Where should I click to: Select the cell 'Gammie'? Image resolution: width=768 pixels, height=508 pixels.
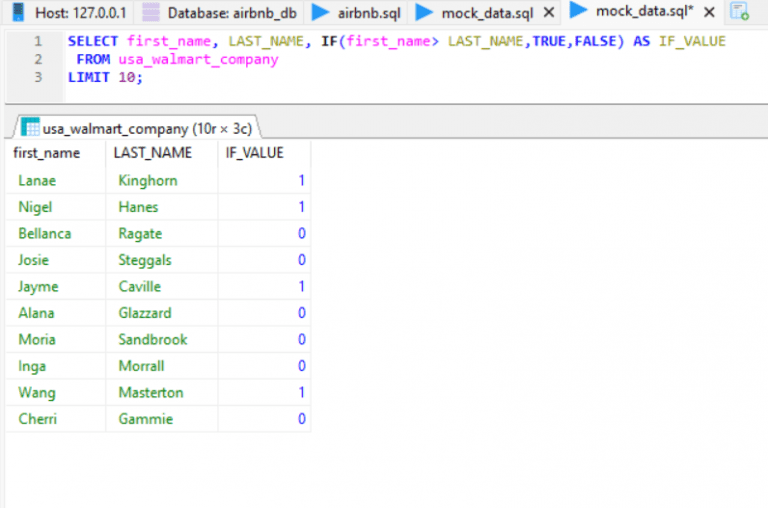(162, 418)
